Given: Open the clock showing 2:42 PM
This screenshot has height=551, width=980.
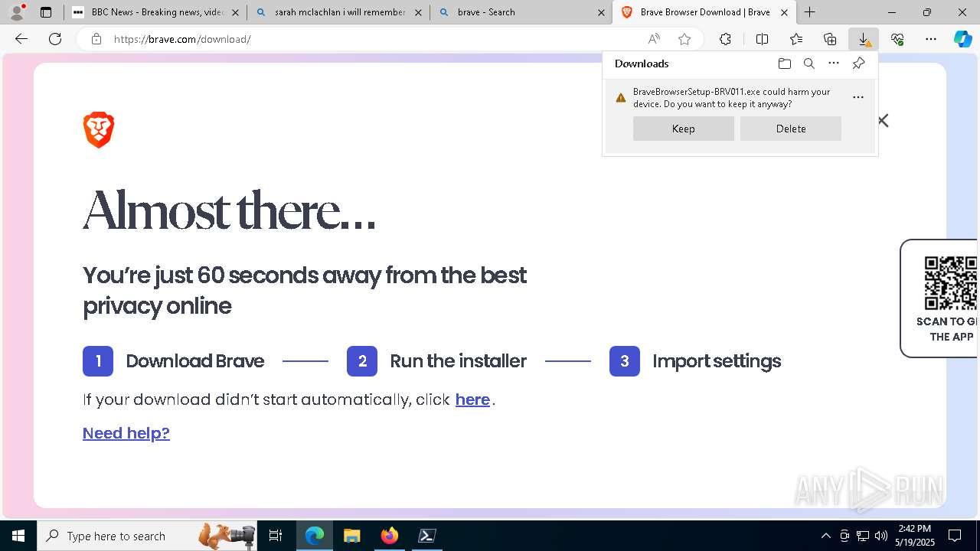Looking at the screenshot, I should [x=915, y=536].
